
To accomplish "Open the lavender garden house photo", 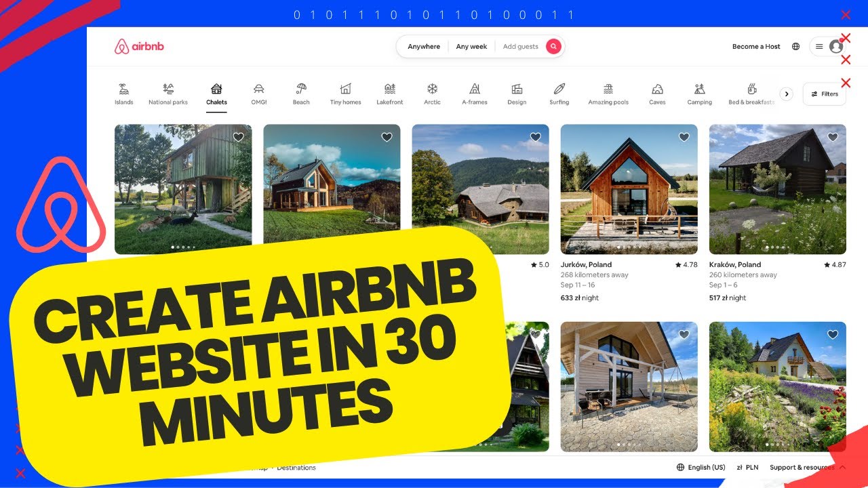I will [x=778, y=386].
